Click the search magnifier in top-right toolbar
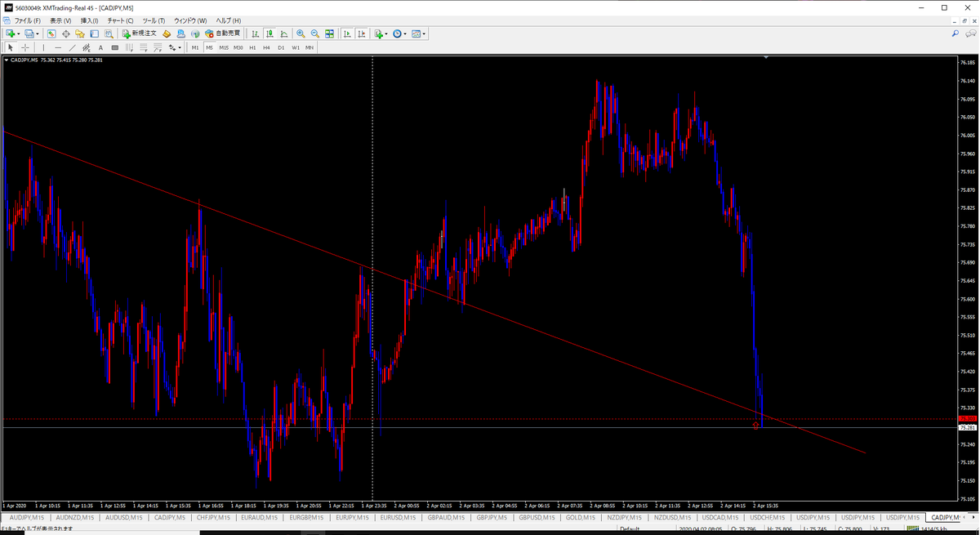The height and width of the screenshot is (535, 980). 955,33
